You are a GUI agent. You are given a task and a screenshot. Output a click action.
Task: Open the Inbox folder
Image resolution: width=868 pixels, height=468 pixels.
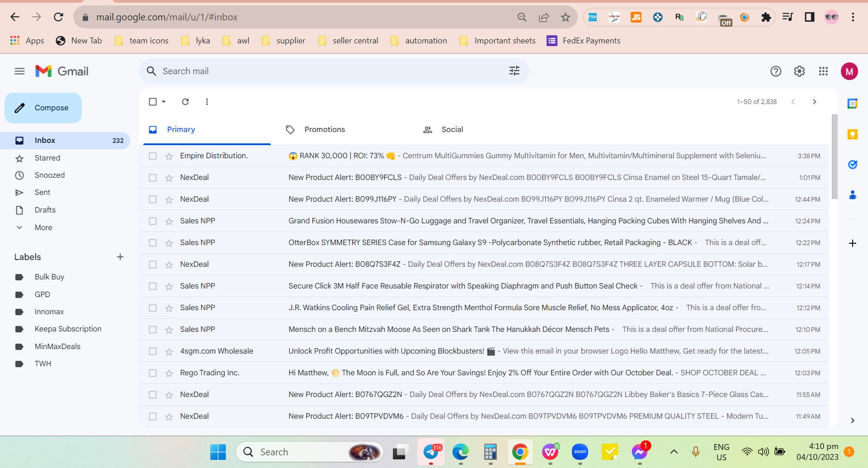coord(65,140)
